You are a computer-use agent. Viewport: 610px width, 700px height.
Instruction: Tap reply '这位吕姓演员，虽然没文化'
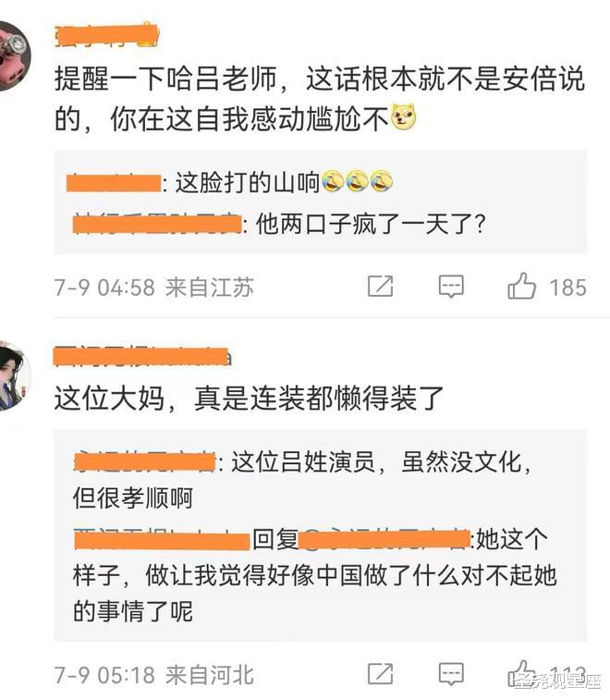pyautogui.click(x=302, y=480)
